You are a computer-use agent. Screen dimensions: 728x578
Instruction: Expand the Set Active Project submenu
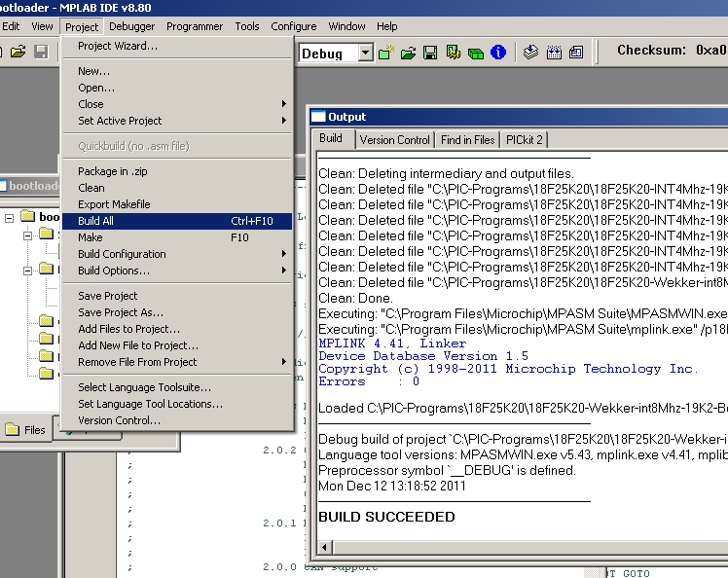pos(177,121)
